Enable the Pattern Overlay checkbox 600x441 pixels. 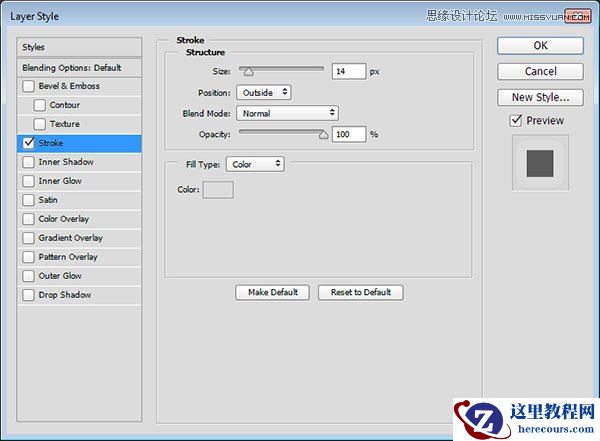point(28,257)
